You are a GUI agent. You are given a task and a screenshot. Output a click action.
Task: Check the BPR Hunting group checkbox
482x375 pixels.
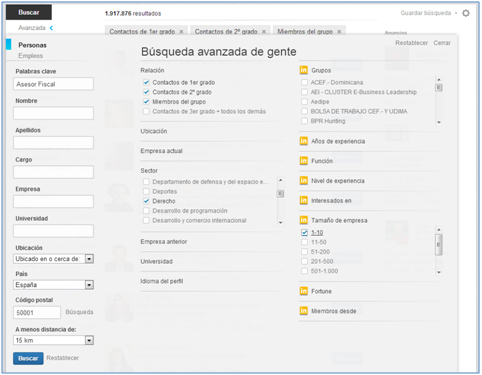pos(304,121)
